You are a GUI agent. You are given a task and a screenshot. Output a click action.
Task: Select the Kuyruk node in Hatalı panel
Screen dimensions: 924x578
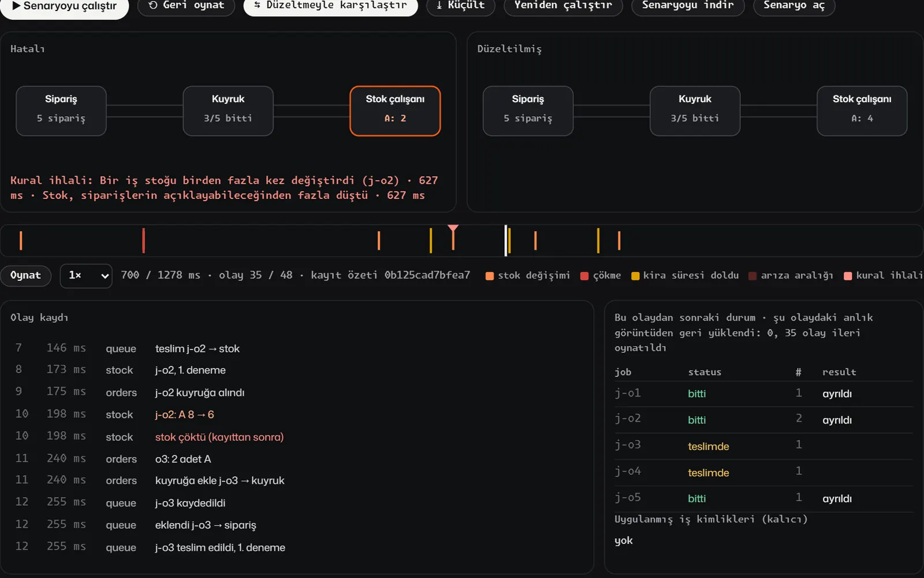[x=228, y=111]
